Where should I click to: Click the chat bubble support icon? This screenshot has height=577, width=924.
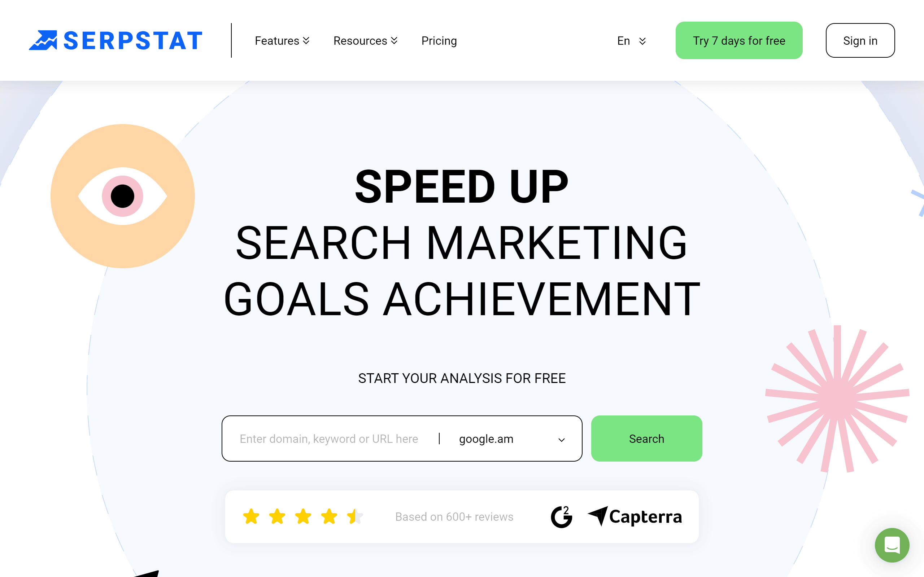click(x=892, y=545)
